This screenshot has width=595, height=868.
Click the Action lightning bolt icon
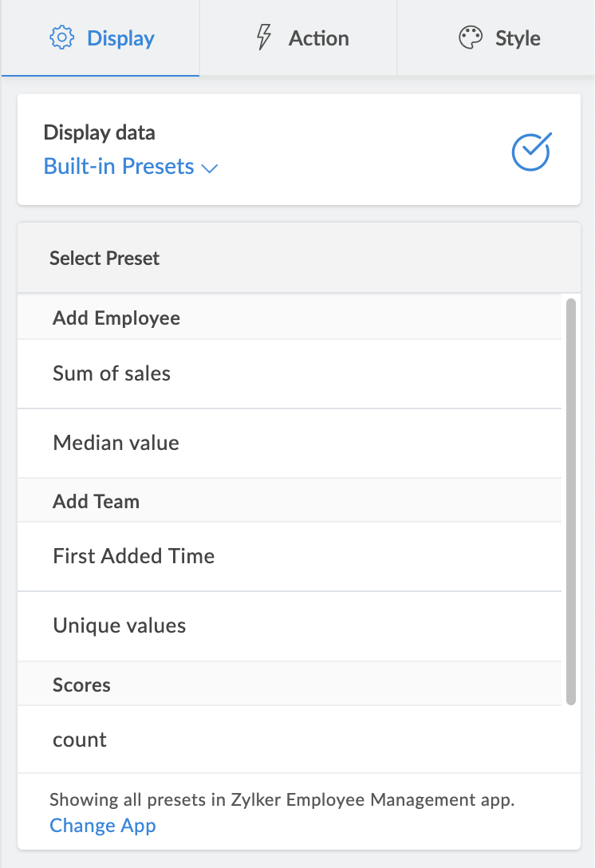tap(263, 38)
